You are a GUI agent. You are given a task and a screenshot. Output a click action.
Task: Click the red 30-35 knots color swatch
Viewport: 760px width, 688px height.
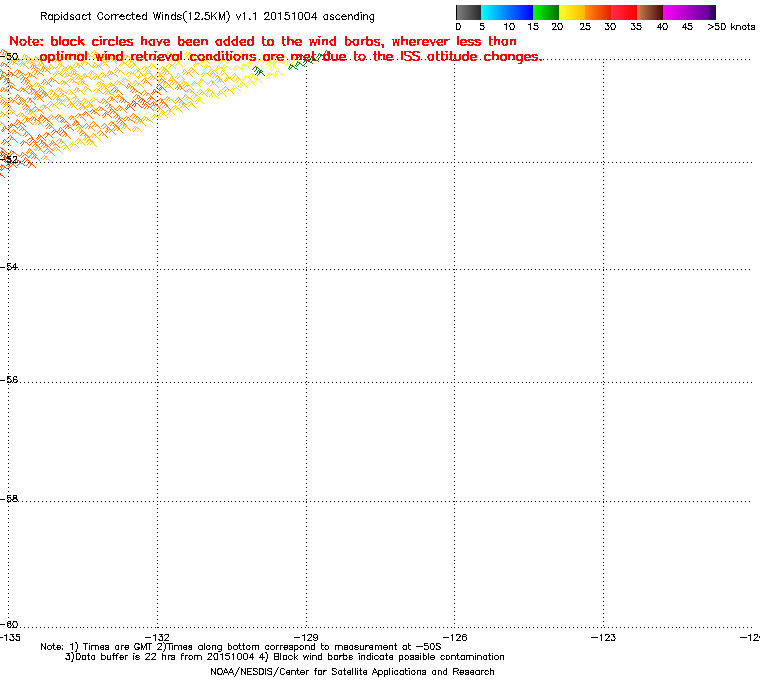click(x=624, y=12)
